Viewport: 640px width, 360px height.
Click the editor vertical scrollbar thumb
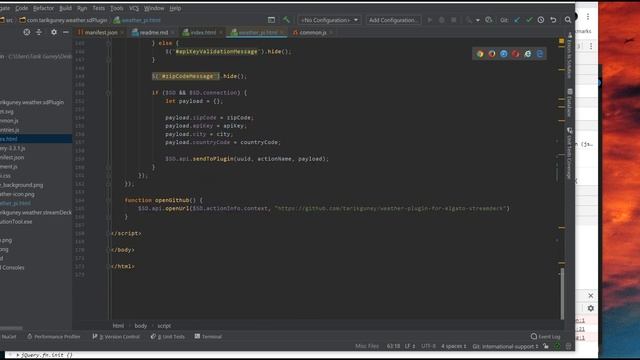pyautogui.click(x=562, y=293)
